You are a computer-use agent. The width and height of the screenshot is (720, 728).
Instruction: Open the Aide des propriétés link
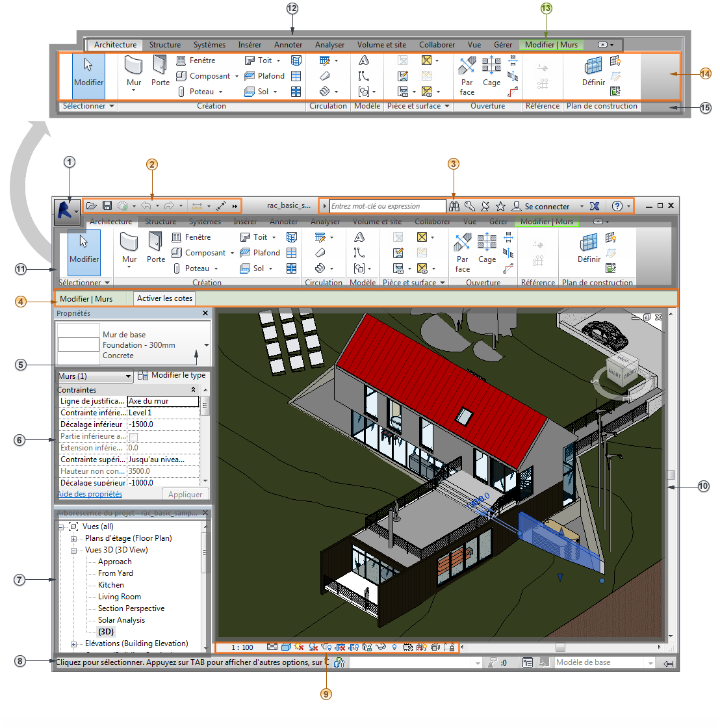(90, 494)
